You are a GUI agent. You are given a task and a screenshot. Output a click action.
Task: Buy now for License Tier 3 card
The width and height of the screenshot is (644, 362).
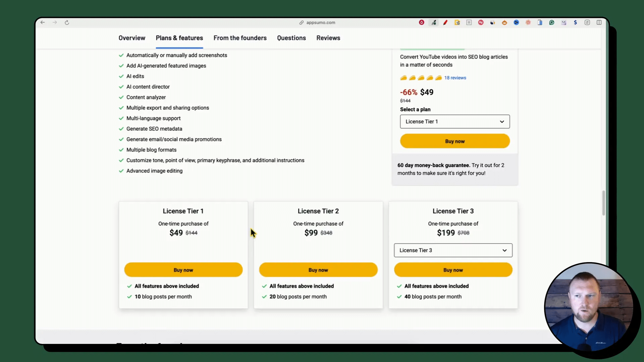click(x=453, y=270)
